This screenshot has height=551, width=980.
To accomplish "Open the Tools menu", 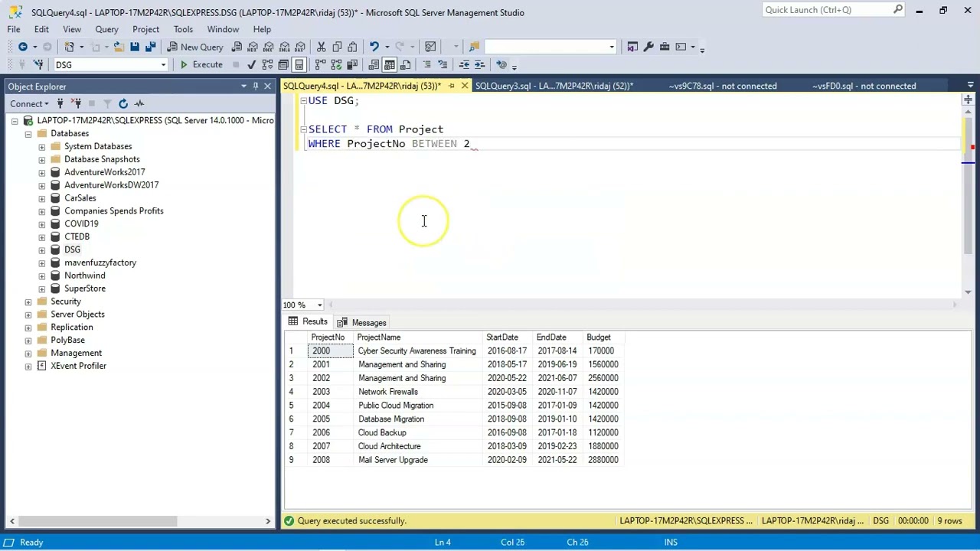I will pos(183,29).
